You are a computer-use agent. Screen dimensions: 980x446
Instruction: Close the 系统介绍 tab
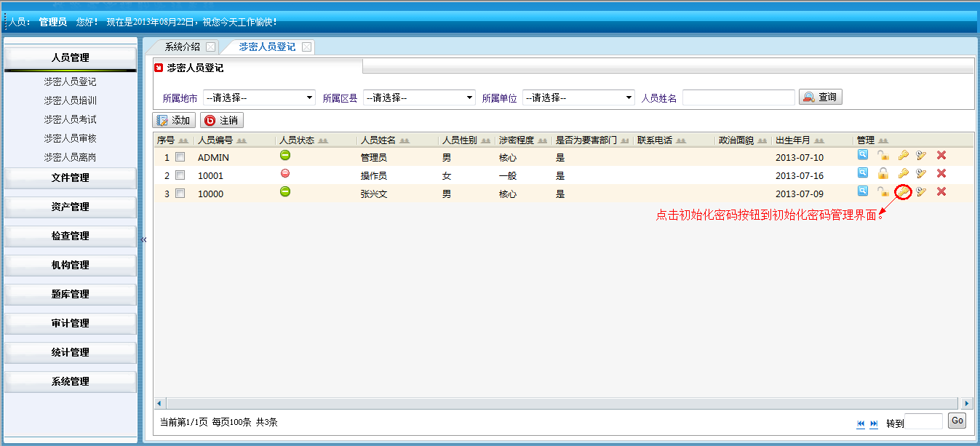click(x=210, y=47)
